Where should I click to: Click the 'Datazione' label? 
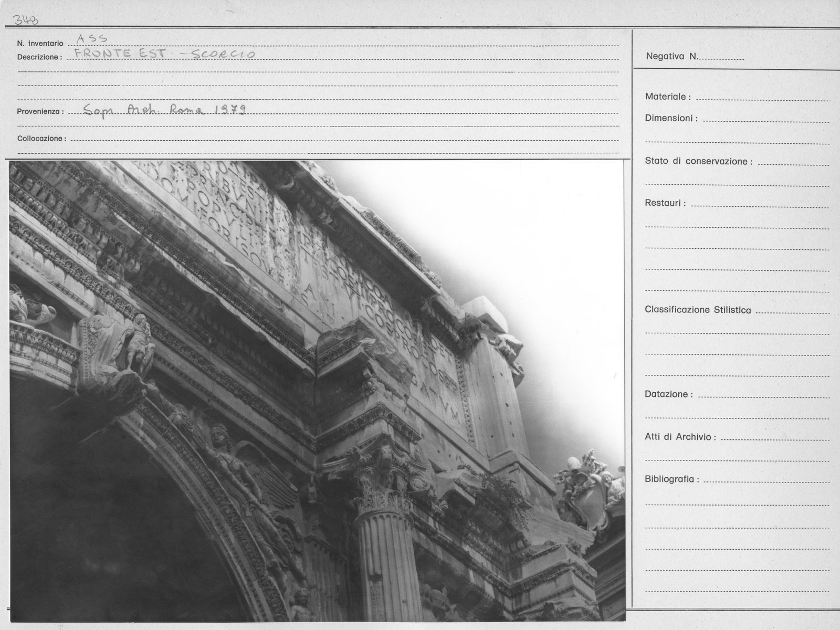pos(669,394)
